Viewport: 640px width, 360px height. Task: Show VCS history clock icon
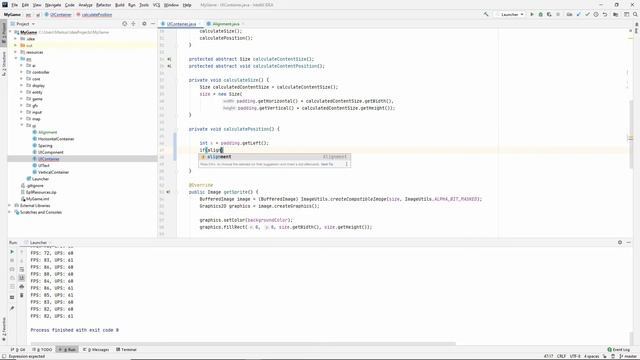click(596, 14)
